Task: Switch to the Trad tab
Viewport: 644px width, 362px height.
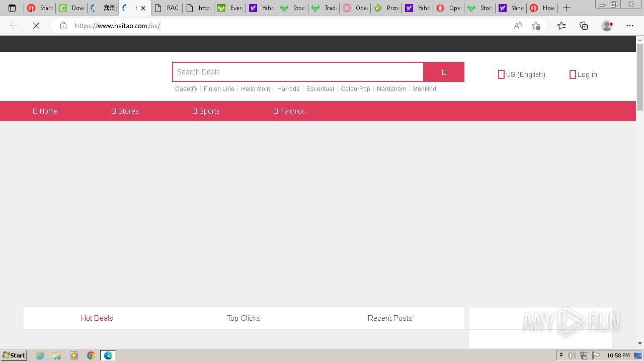Action: [x=324, y=8]
